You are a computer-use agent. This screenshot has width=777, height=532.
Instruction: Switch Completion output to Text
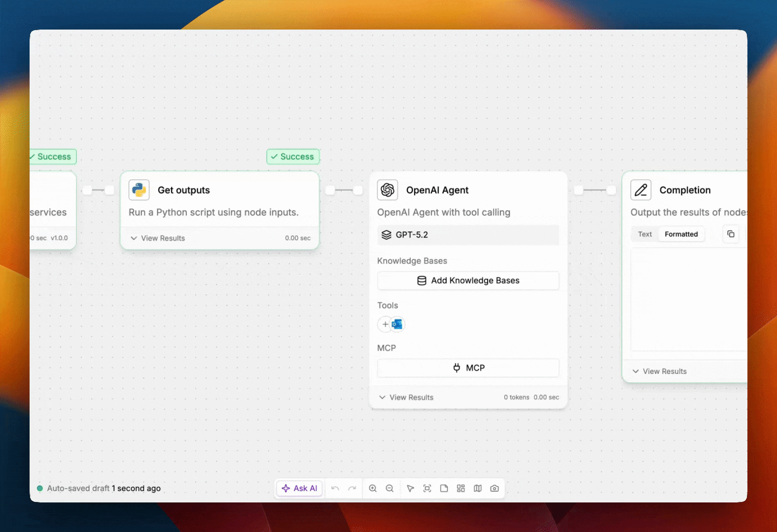point(644,234)
